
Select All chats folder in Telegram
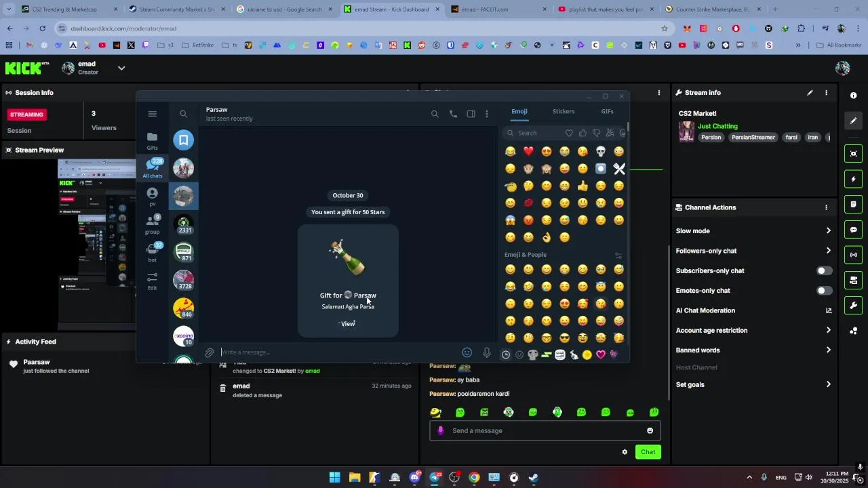pyautogui.click(x=152, y=168)
